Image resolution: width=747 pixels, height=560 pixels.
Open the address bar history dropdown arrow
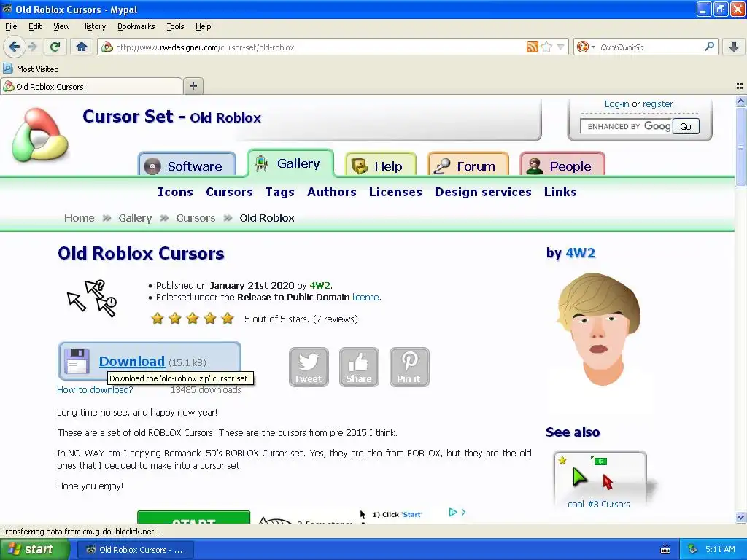(x=561, y=47)
